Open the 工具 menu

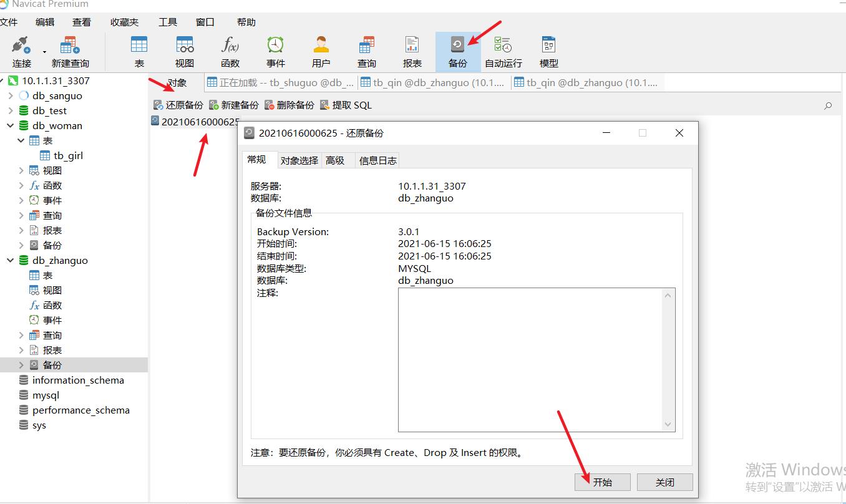point(168,22)
